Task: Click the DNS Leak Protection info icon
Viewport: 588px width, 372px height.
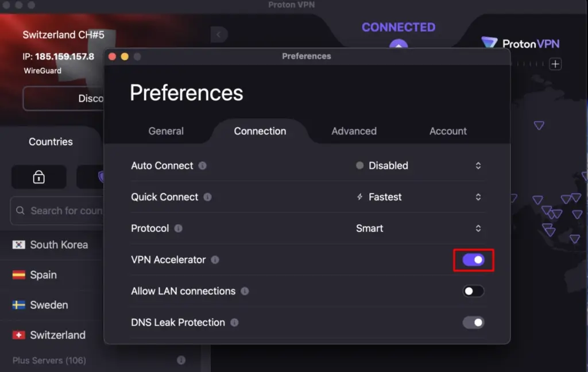Action: 234,323
